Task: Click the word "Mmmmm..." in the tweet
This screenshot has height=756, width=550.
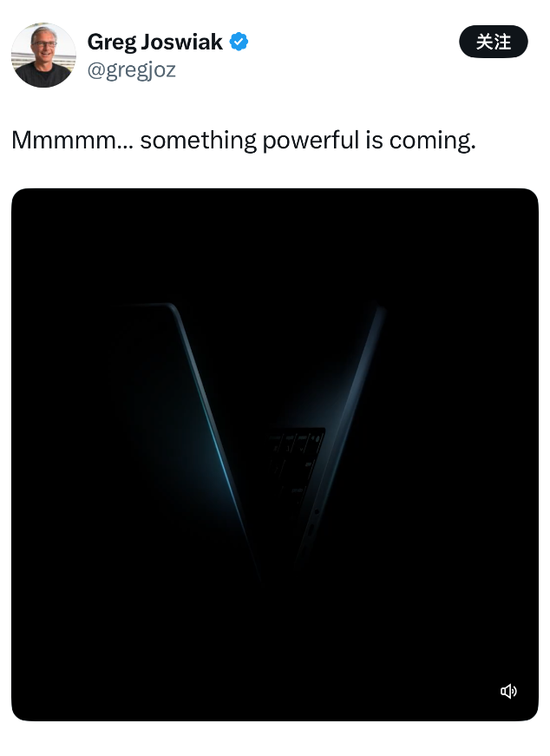Action: 72,141
